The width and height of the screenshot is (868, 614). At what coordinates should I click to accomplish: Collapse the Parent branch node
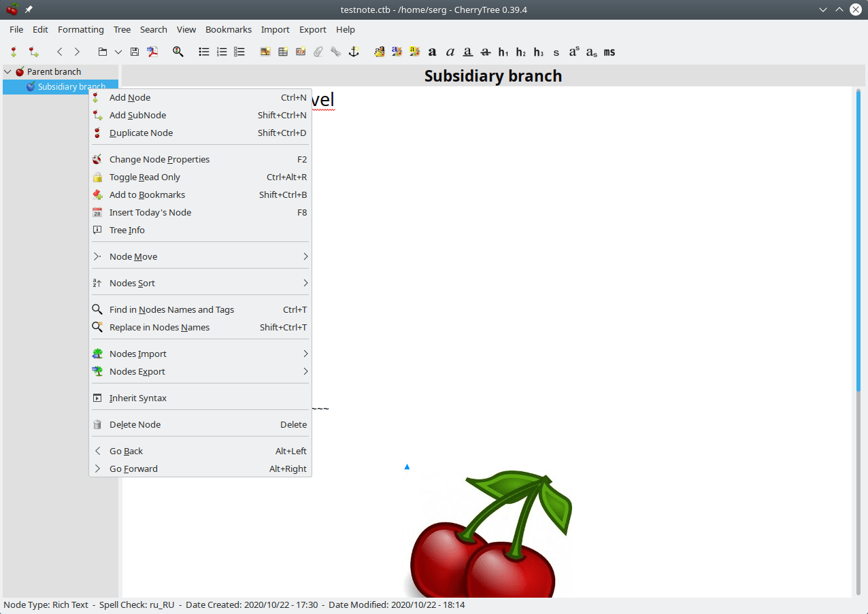[7, 71]
